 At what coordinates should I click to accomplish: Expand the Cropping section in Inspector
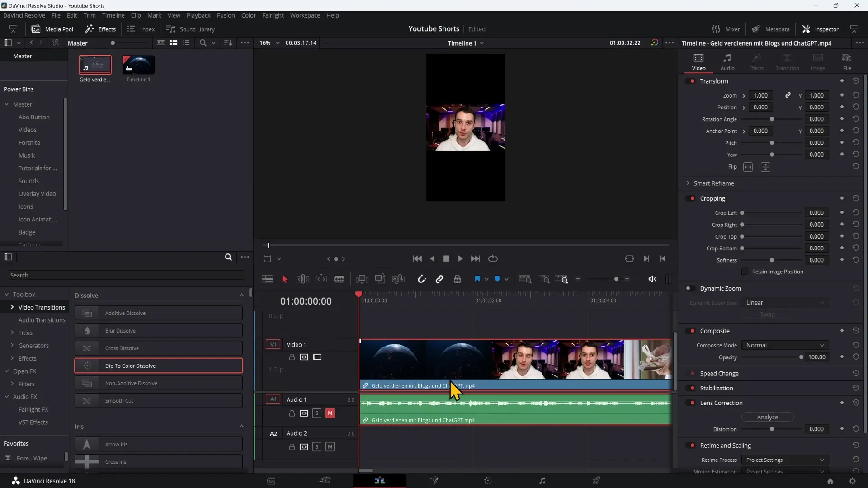[x=712, y=198]
